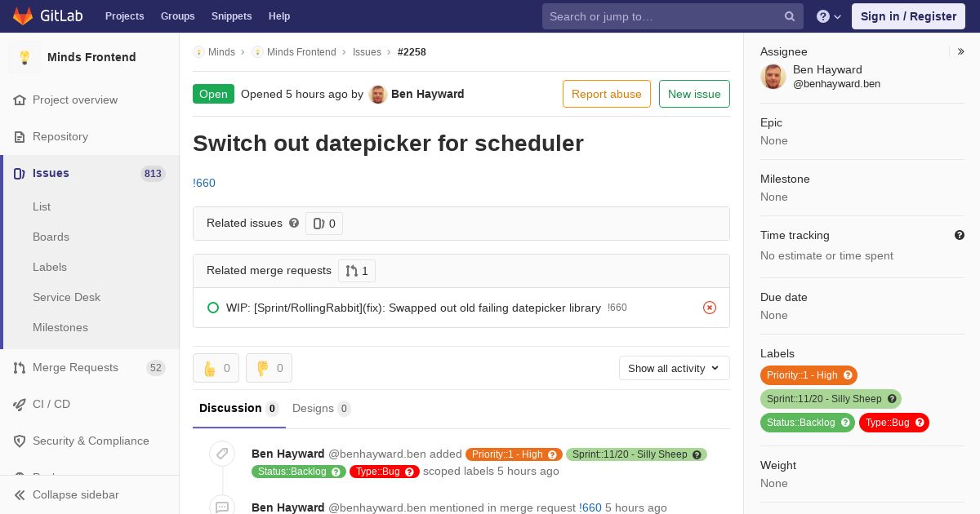This screenshot has height=514, width=980.
Task: Click the comment bubble icon in activity feed
Action: click(222, 507)
